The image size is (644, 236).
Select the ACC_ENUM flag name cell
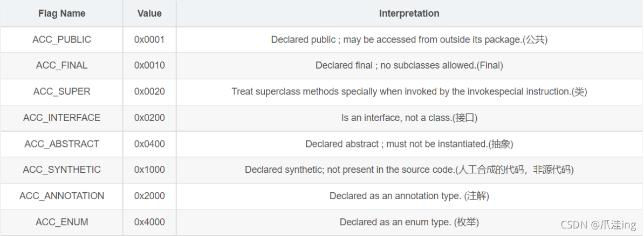click(61, 222)
